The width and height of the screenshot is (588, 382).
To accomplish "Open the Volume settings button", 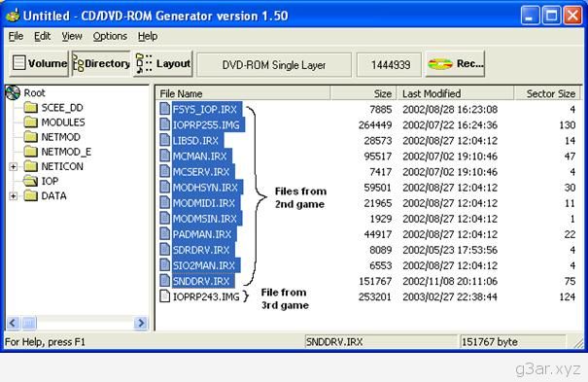I will (x=39, y=64).
